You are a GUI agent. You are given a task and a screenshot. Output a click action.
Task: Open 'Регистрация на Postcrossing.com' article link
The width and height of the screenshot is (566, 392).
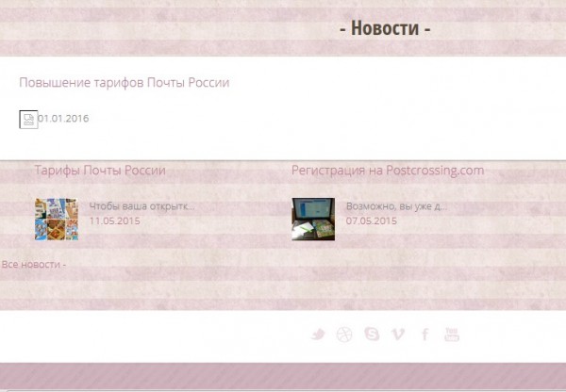(x=388, y=171)
